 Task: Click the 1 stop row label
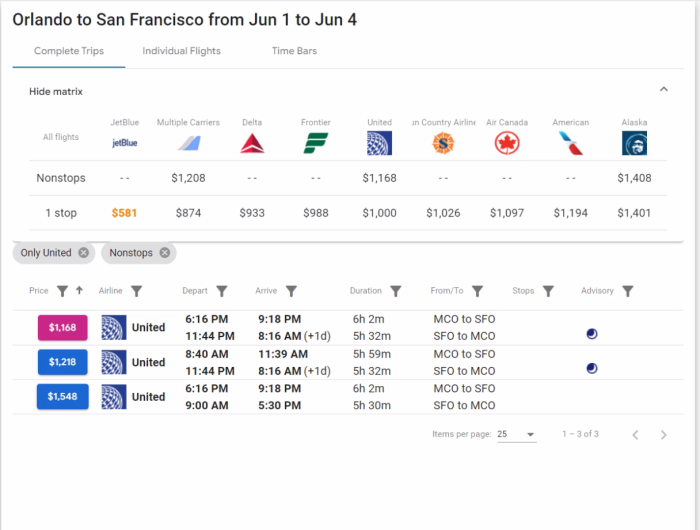(61, 213)
